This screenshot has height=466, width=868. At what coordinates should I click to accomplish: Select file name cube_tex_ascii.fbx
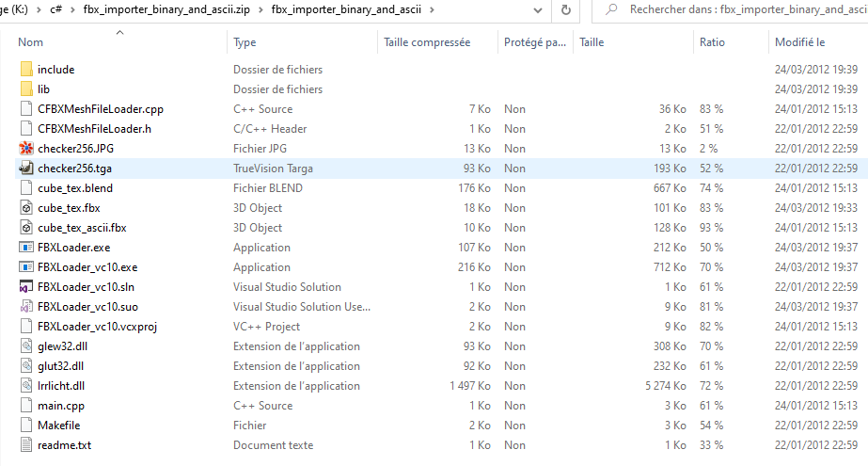coord(82,228)
